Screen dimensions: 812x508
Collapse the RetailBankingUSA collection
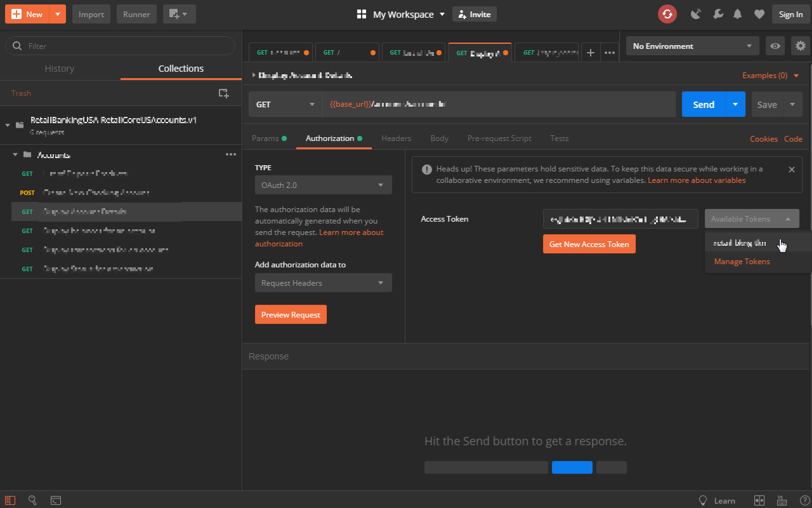pos(8,125)
